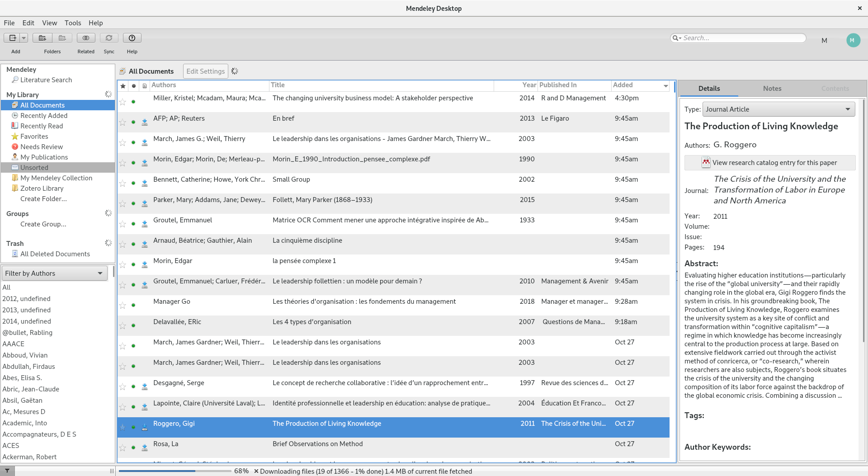Click the filter funnel icon in status bar
Image resolution: width=868 pixels, height=476 pixels.
(x=7, y=471)
